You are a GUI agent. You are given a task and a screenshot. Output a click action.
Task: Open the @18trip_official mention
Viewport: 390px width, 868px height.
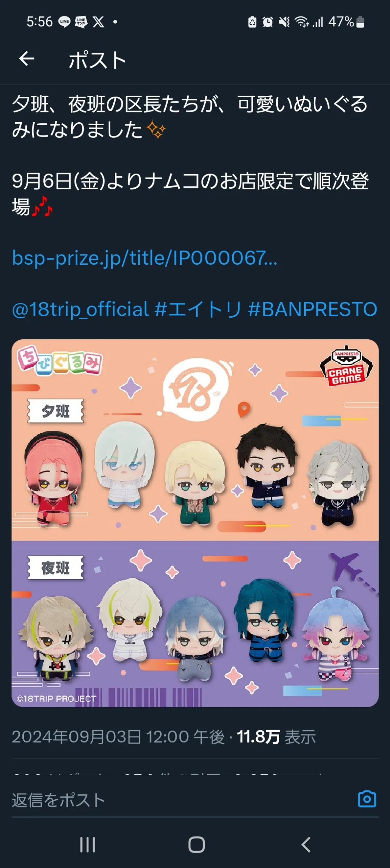pos(80,309)
